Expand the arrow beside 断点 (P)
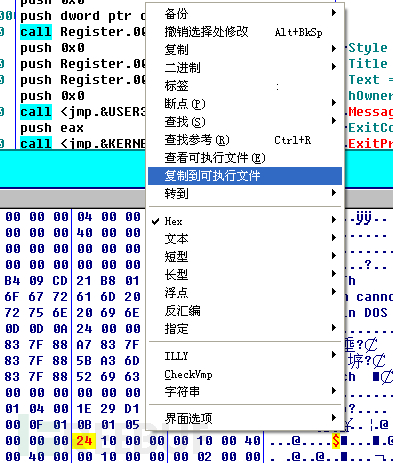This screenshot has width=393, height=463. (334, 103)
